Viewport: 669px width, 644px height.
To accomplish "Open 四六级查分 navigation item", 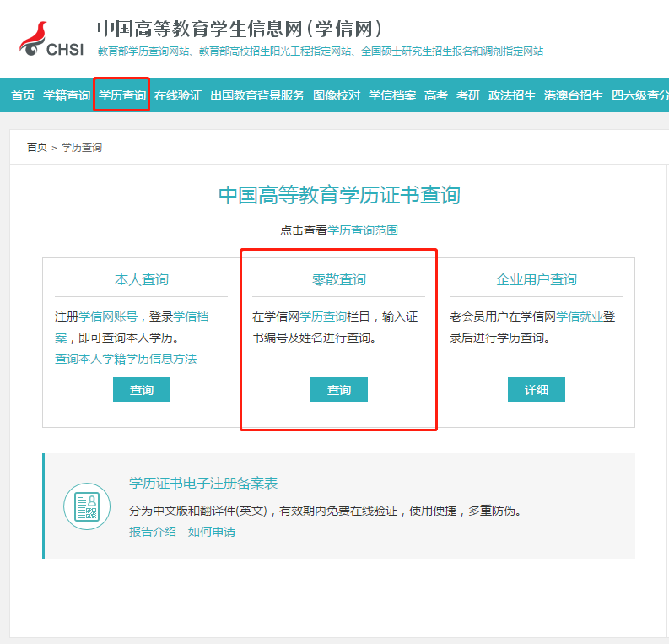I will (640, 95).
